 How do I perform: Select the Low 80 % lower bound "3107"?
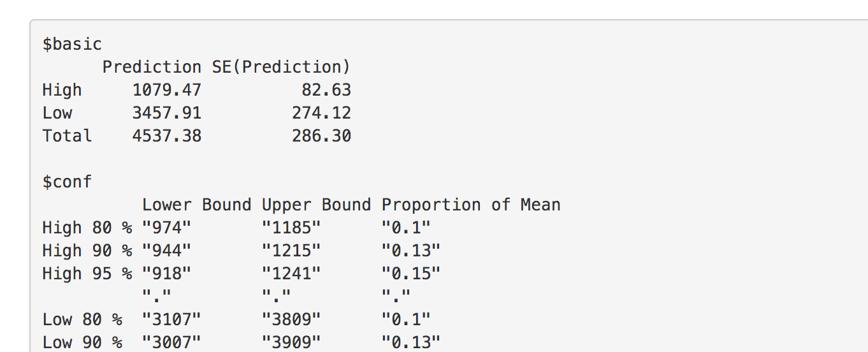(171, 319)
